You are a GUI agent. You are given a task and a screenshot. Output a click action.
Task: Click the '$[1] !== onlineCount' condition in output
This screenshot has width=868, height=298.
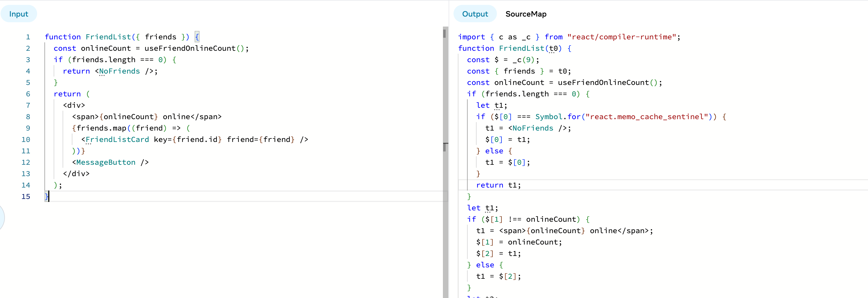click(x=531, y=219)
